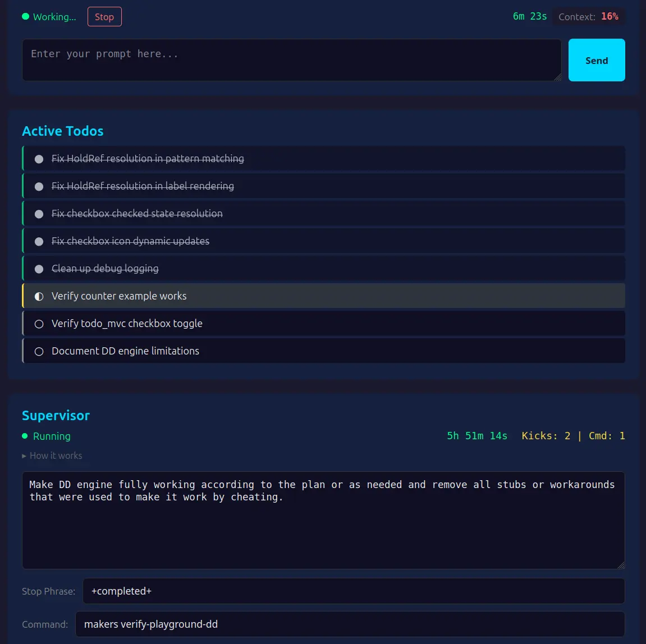Click the filled circle icon beside 'Fix HoldRef resolution in pattern matching'
Viewport: 646px width, 644px height.
pyautogui.click(x=39, y=159)
